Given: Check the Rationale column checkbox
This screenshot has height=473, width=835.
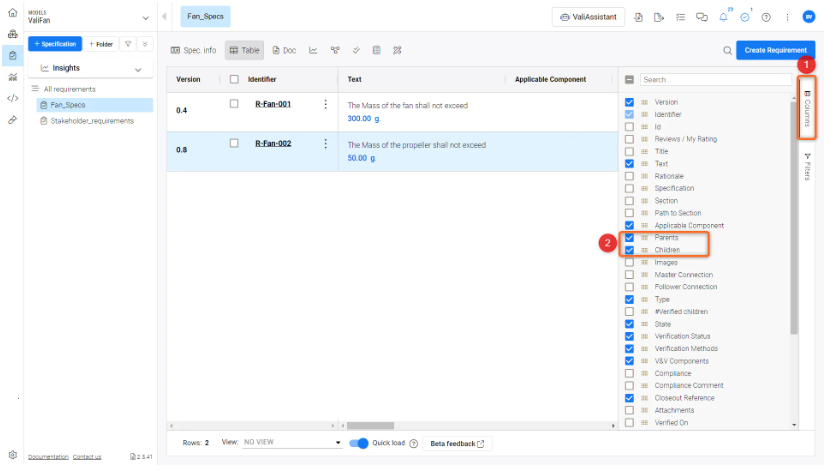Looking at the screenshot, I should (629, 176).
